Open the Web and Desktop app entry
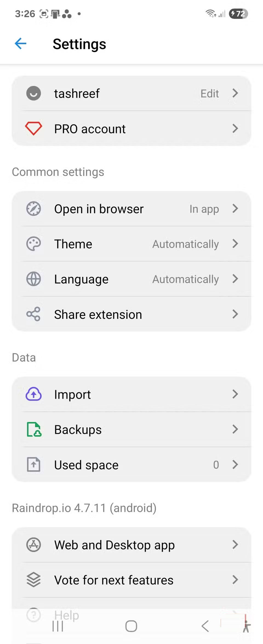 pos(114,545)
